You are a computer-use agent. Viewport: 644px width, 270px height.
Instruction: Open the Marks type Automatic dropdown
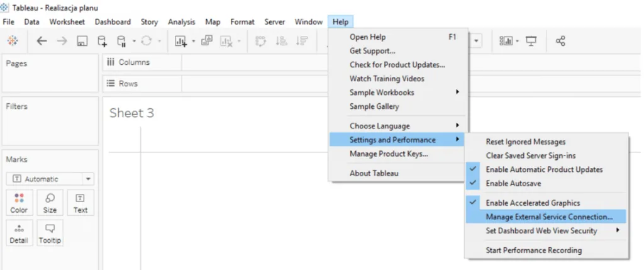(50, 179)
